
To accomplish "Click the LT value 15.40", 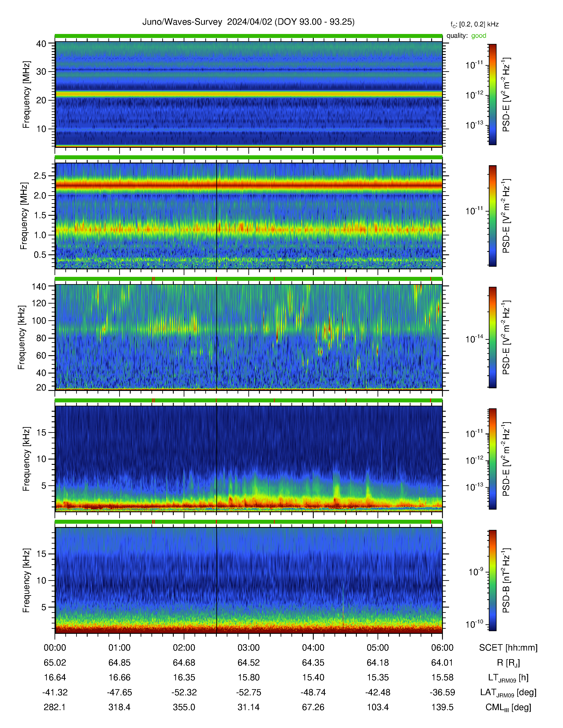I will pyautogui.click(x=313, y=678).
